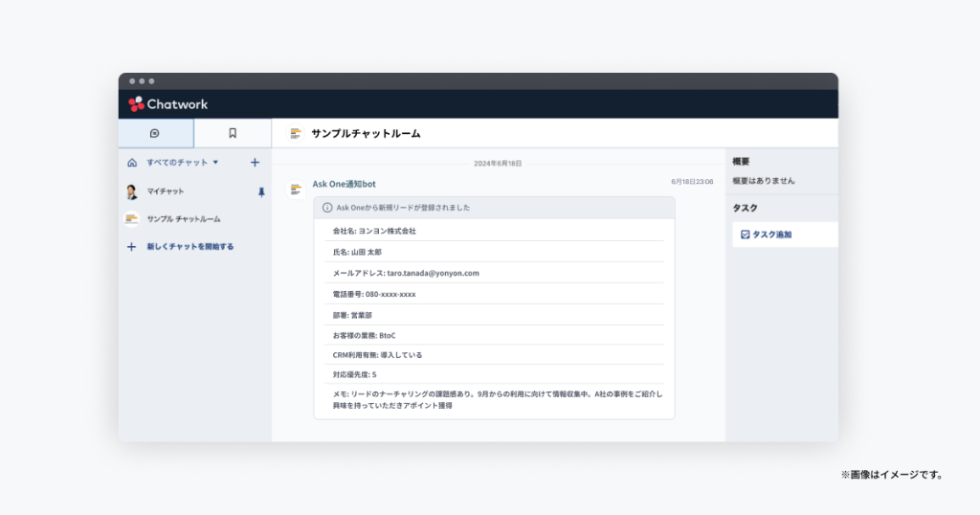
Task: Click the Ask One通知bot avatar icon
Action: point(296,189)
